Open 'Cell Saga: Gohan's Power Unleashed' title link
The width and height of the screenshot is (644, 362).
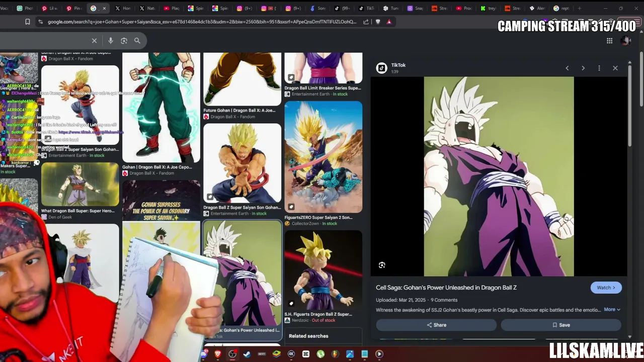coord(446,288)
